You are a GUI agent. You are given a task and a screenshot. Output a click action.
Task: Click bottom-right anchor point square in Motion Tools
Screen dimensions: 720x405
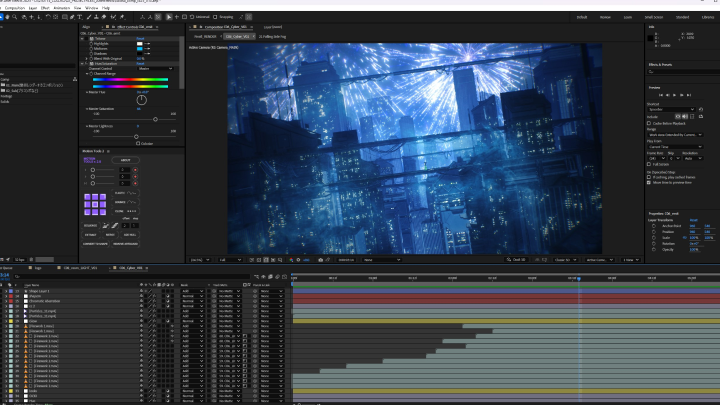click(103, 212)
